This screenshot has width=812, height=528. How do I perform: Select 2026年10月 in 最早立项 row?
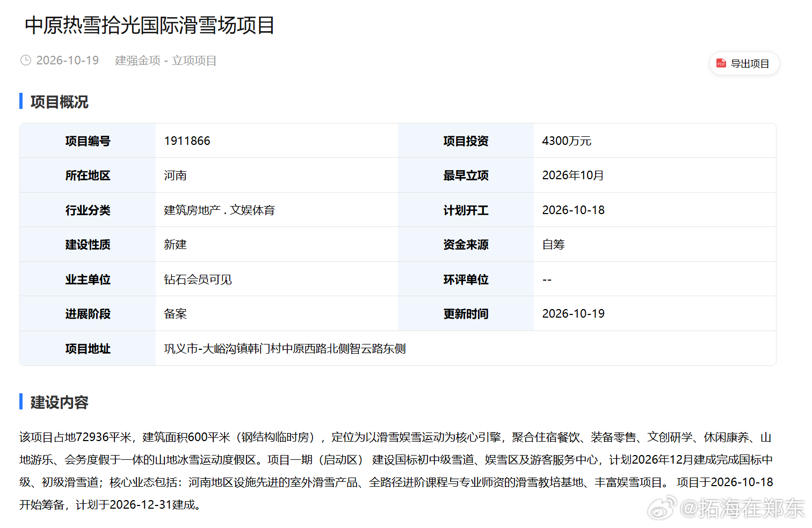(573, 175)
